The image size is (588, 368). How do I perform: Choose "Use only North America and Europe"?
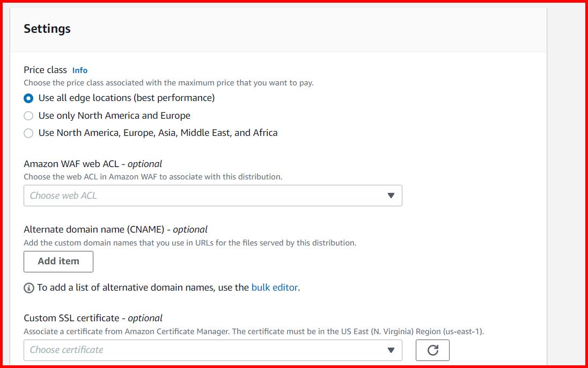pyautogui.click(x=28, y=116)
